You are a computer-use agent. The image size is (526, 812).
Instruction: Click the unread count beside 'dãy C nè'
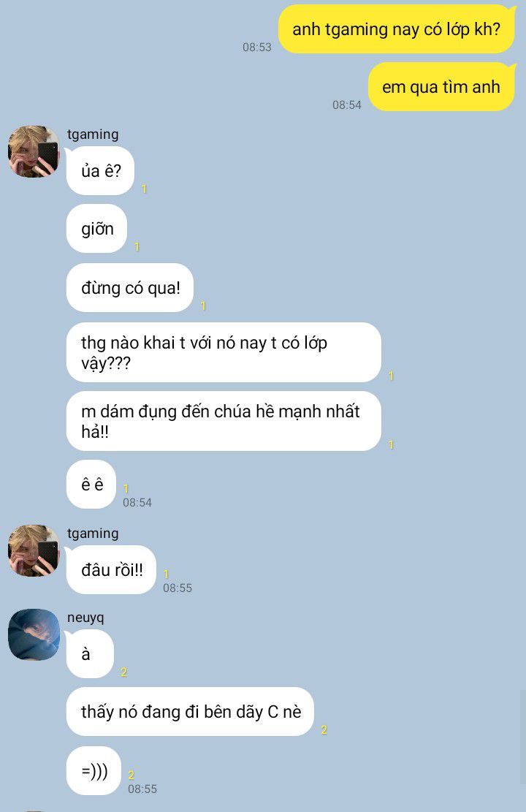[x=324, y=729]
